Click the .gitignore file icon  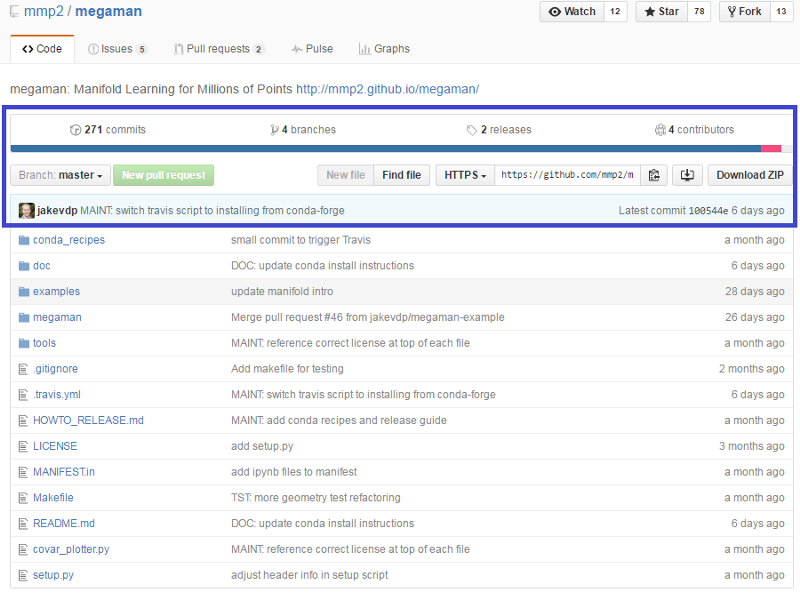pyautogui.click(x=23, y=368)
